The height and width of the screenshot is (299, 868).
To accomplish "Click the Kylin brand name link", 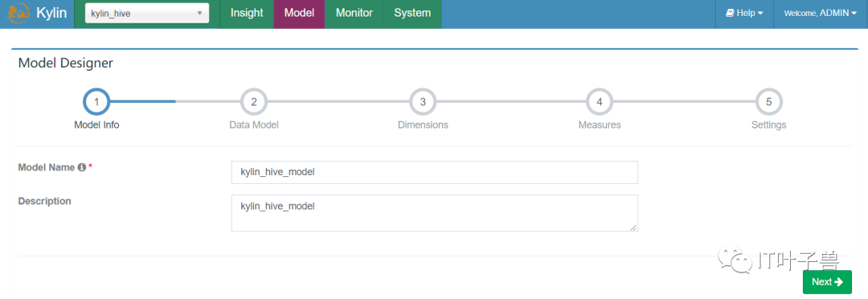I will point(51,14).
